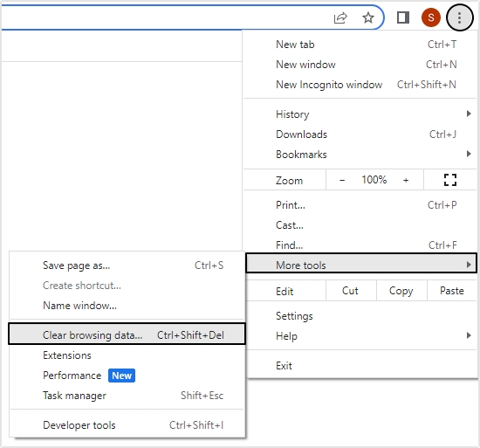Expand the History submenu

(360, 114)
